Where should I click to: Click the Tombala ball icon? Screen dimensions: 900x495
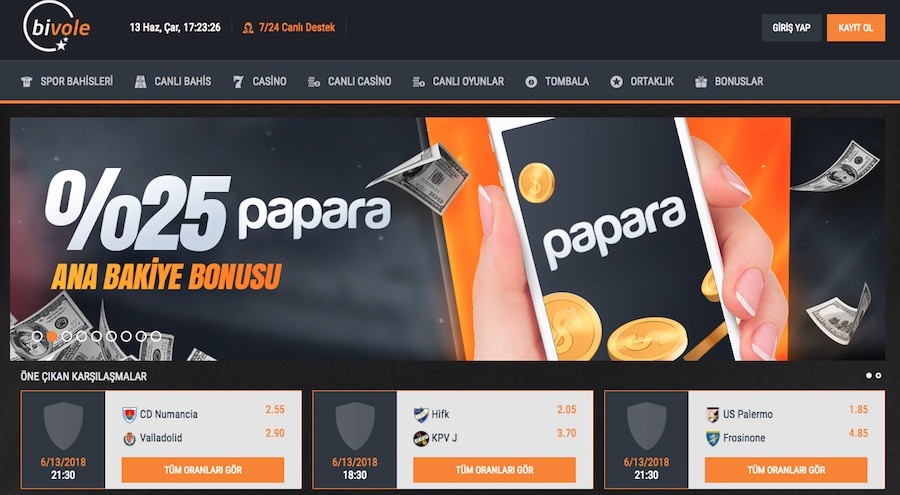(531, 82)
